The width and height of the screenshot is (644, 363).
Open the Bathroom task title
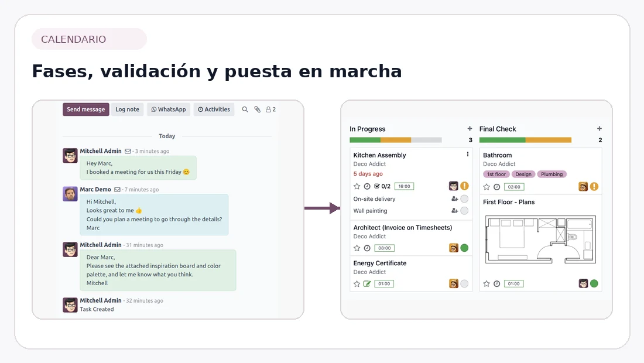pos(498,155)
